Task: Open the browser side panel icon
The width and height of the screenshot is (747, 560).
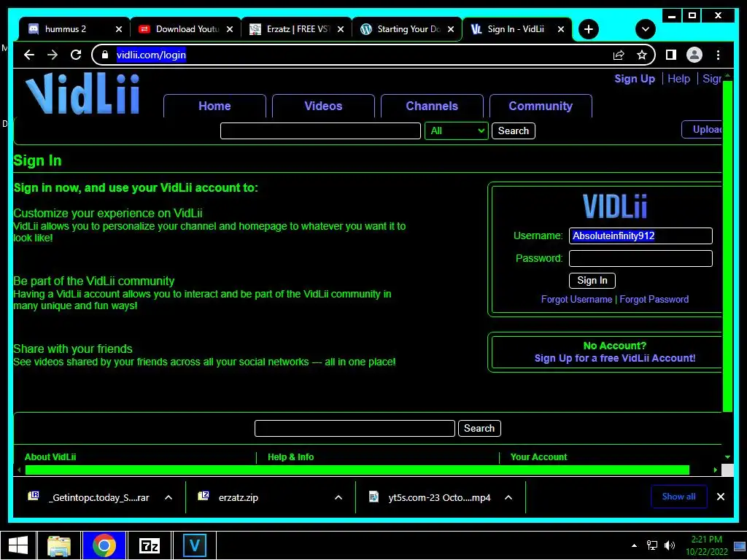Action: (x=671, y=55)
